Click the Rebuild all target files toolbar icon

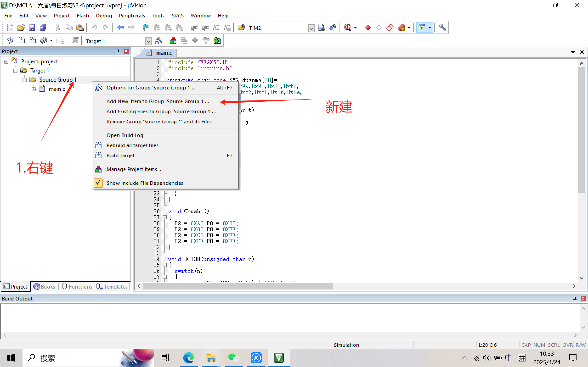pyautogui.click(x=32, y=41)
